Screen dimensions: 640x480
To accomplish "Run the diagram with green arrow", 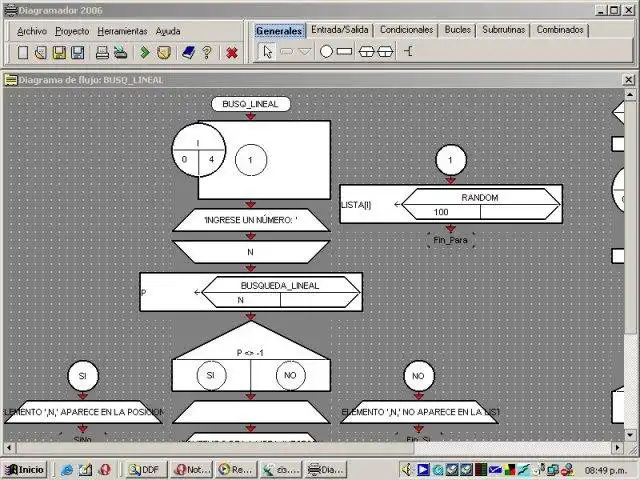I will coord(145,52).
